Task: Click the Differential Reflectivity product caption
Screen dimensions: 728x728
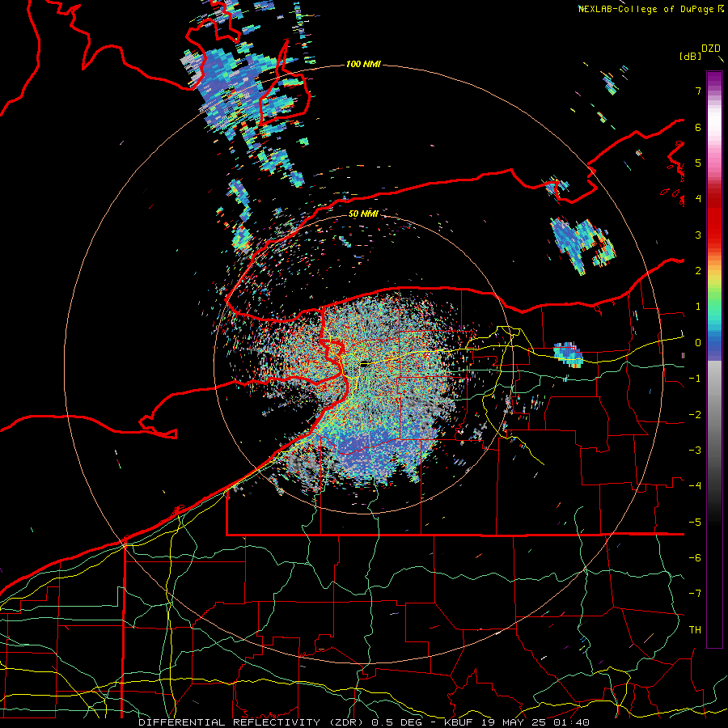Action: point(364,722)
